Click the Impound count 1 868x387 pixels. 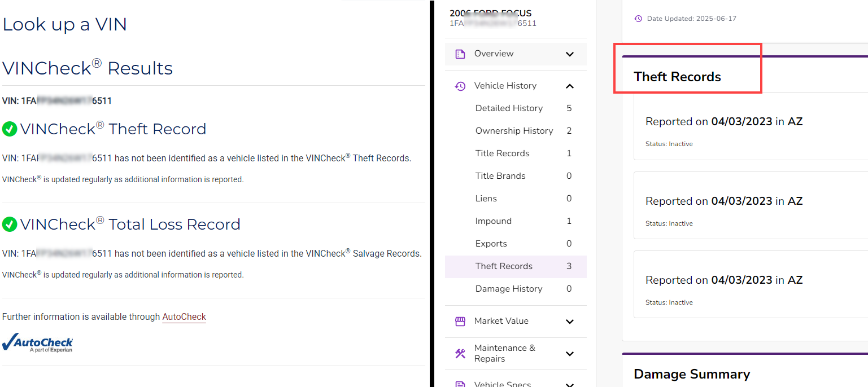point(569,221)
